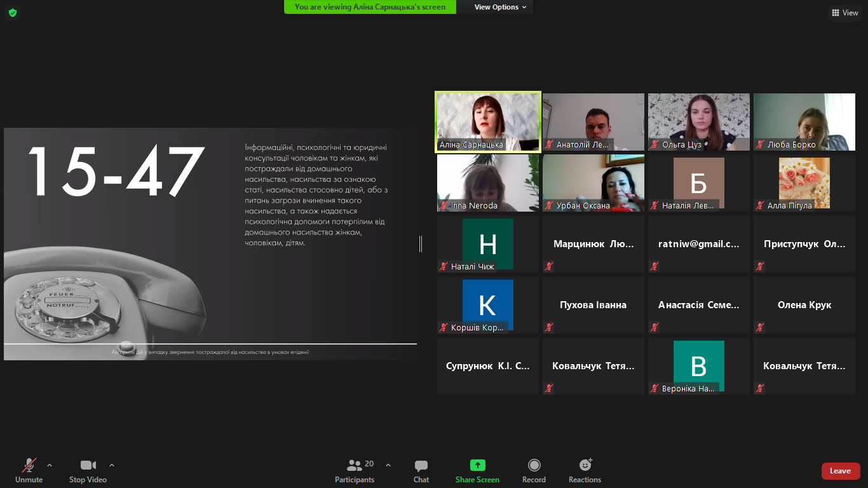Open the View Options dropdown

(501, 7)
